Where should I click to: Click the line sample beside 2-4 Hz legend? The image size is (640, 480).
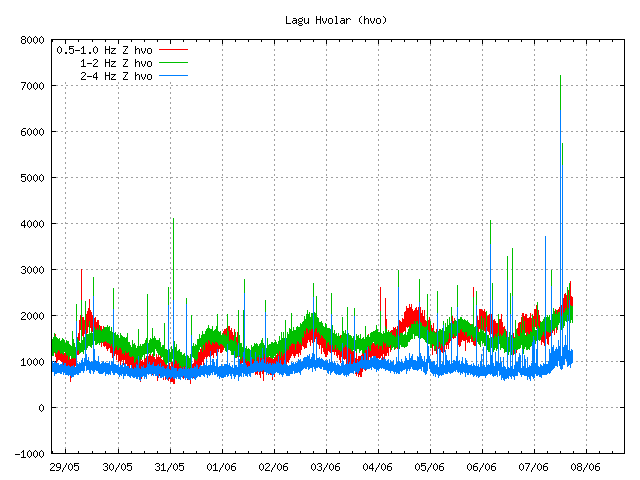tap(173, 75)
